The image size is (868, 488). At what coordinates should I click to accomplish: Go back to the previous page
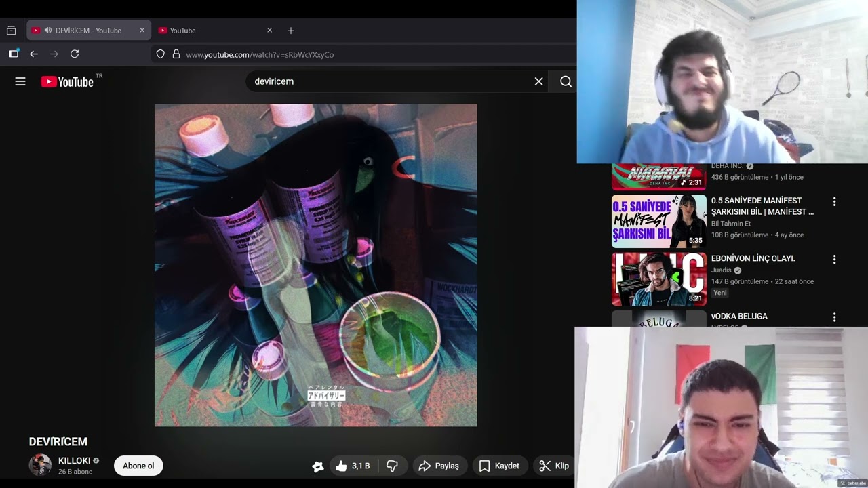coord(34,54)
